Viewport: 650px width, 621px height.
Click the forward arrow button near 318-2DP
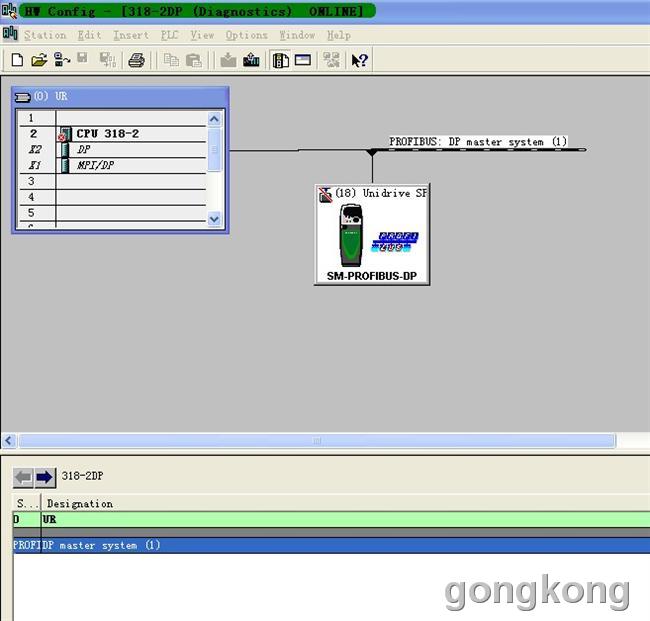(44, 478)
